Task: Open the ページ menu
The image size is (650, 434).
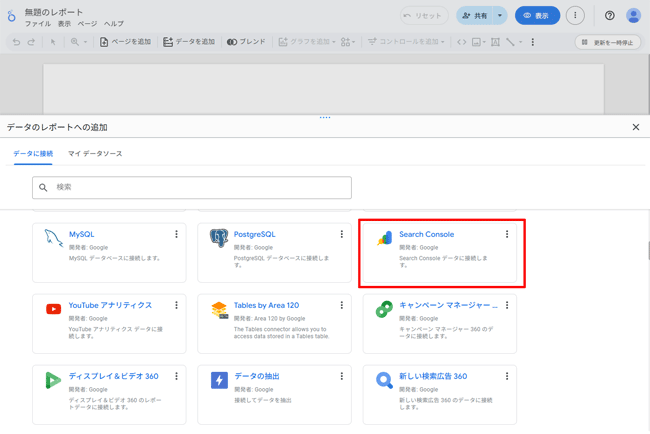Action: pos(87,24)
